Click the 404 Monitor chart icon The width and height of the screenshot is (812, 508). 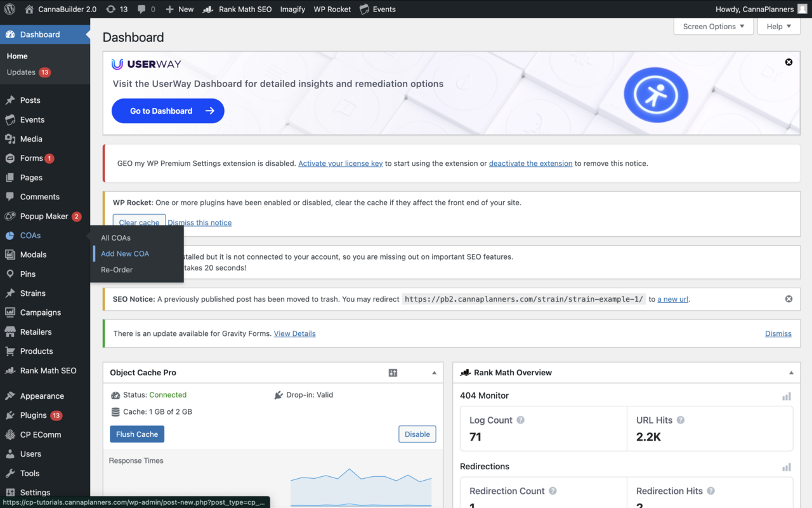[787, 396]
